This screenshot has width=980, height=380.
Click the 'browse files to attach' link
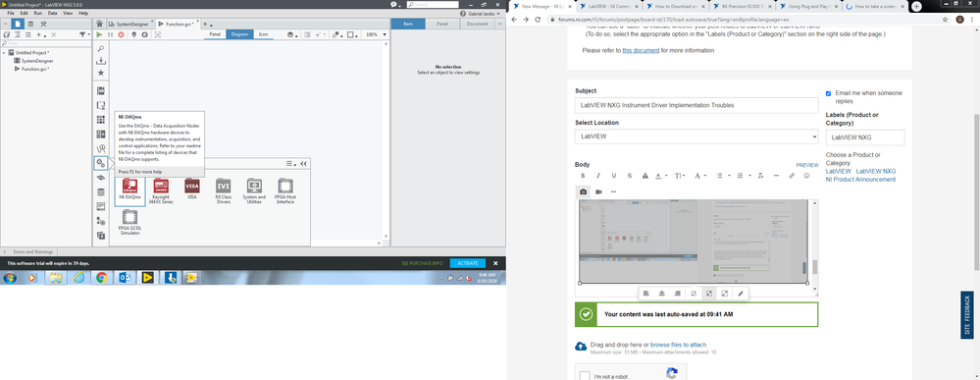tap(678, 345)
